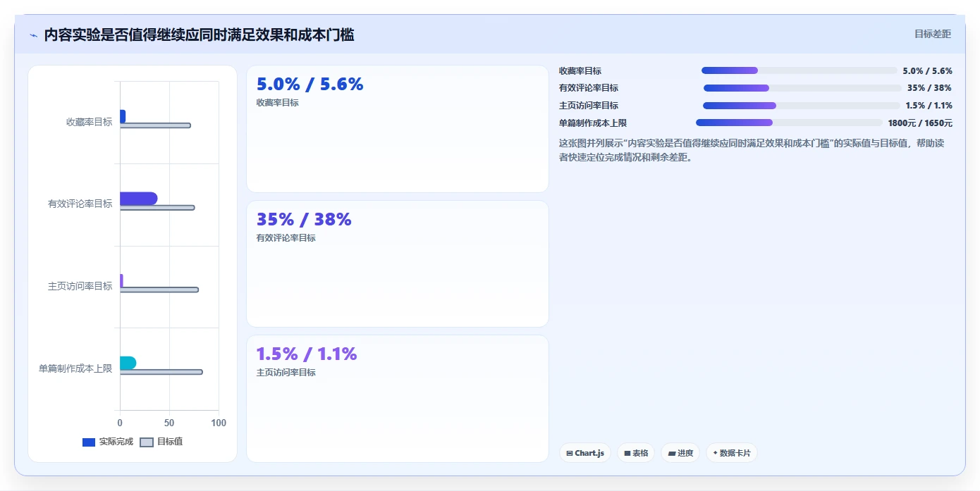Select the 数据卡片 tag chip
Image resolution: width=980 pixels, height=491 pixels.
pyautogui.click(x=732, y=453)
